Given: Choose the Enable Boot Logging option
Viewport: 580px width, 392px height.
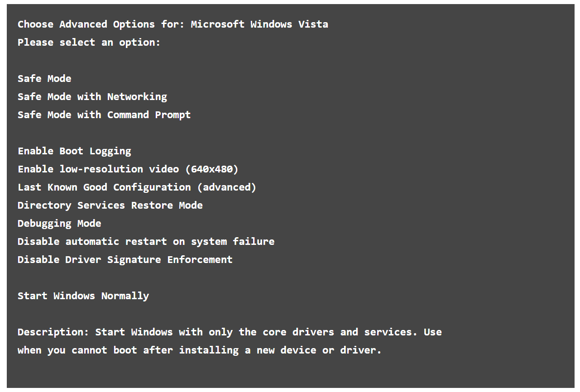Looking at the screenshot, I should click(74, 151).
